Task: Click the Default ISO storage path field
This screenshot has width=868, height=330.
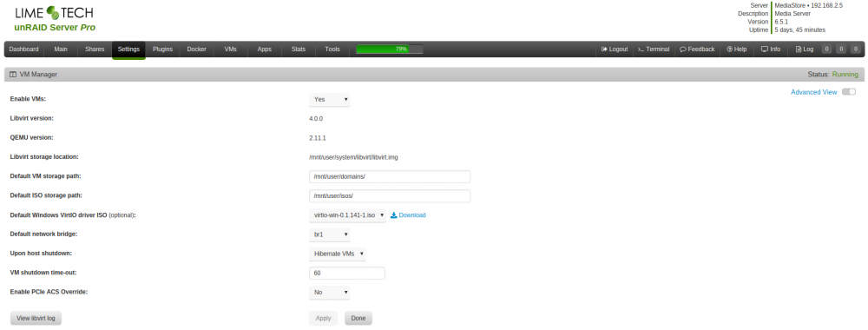Action: [x=390, y=196]
